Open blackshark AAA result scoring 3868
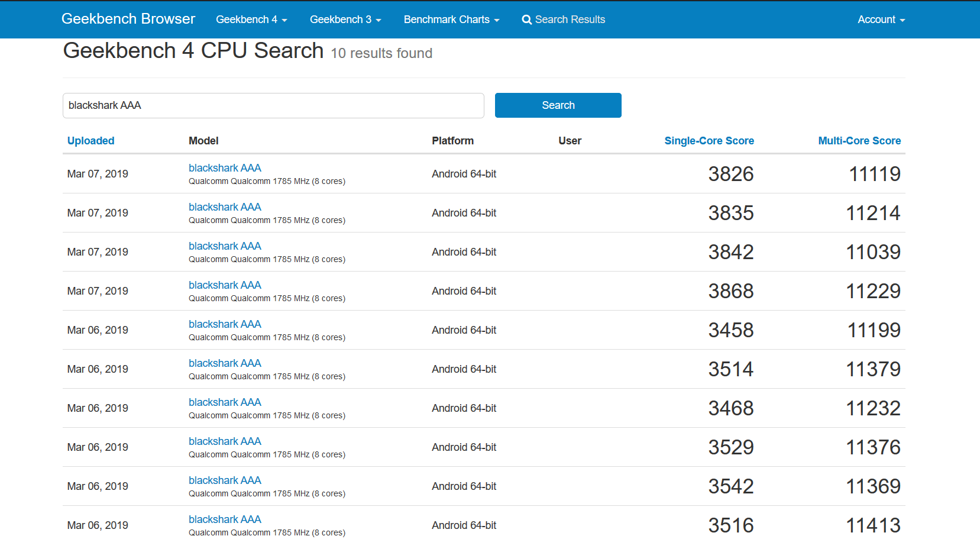980x552 pixels. pos(225,285)
